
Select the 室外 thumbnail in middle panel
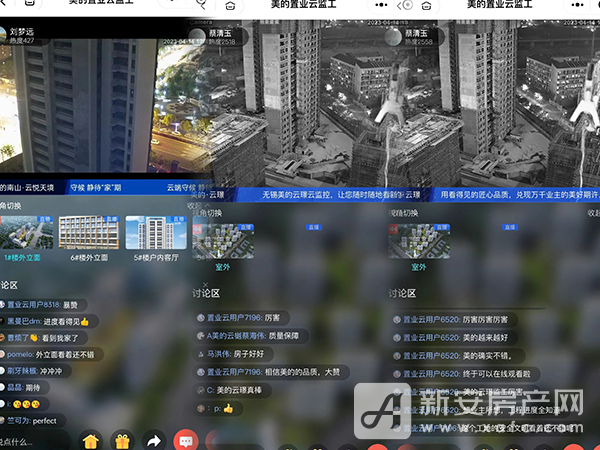pos(223,241)
